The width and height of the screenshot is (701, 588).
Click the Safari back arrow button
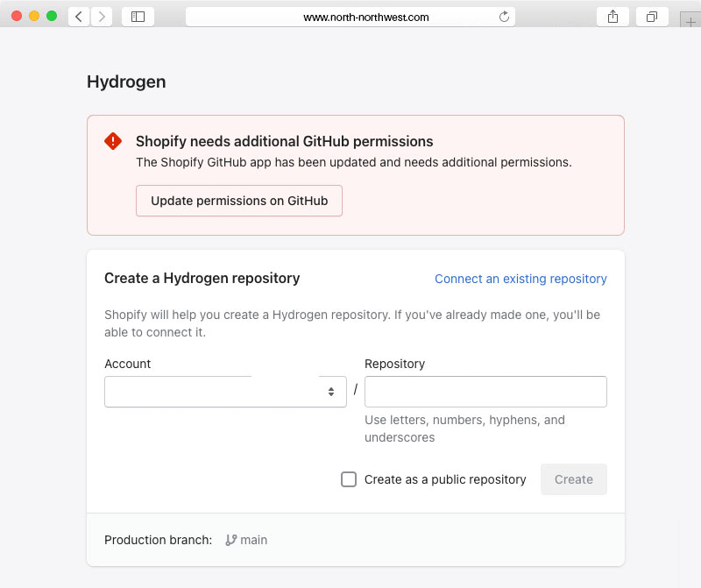79,17
